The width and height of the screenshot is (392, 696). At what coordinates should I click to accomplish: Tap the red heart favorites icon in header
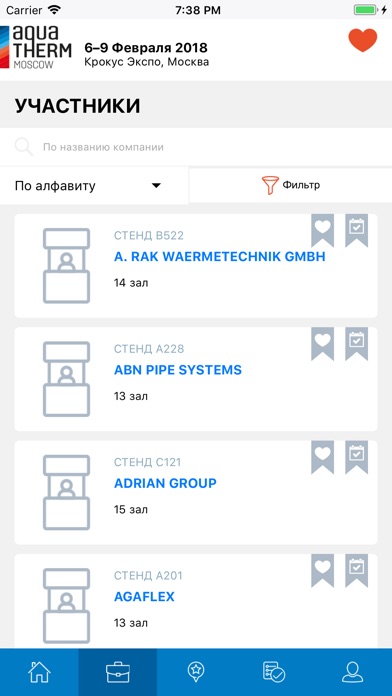363,40
